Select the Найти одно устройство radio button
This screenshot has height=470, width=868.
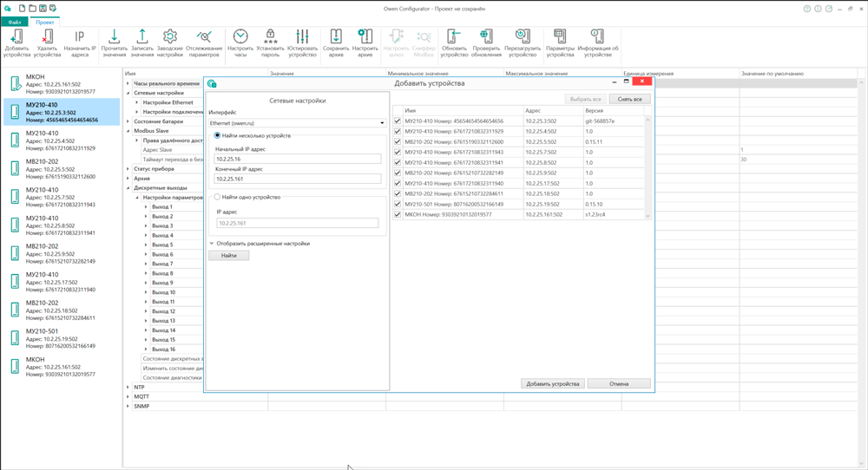(218, 198)
